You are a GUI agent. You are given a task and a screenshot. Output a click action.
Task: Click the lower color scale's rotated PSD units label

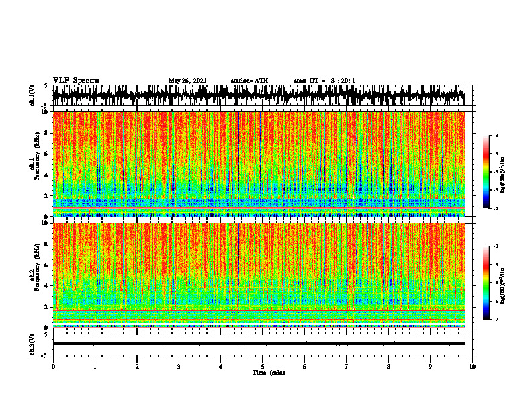(x=503, y=286)
